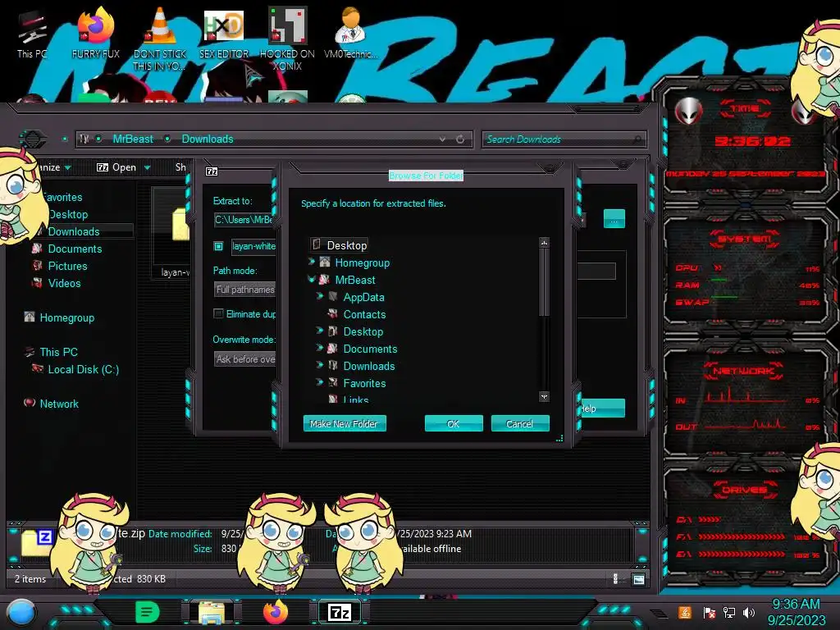This screenshot has width=840, height=630.
Task: Click the Java update tray icon
Action: tap(685, 612)
